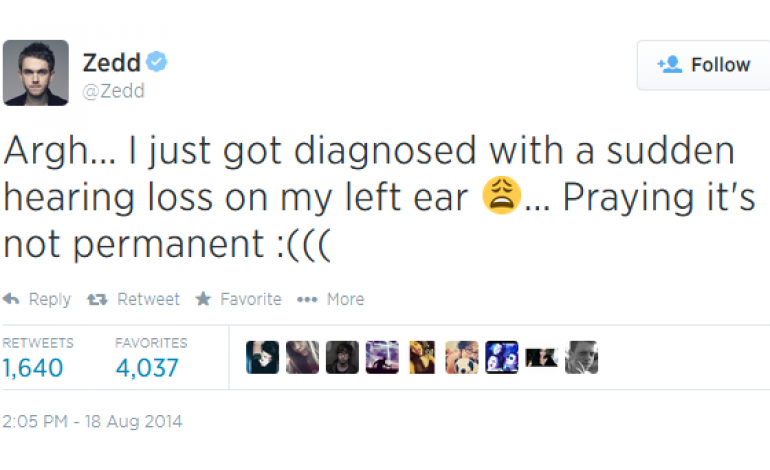The image size is (770, 470).
Task: Reply to the tweet
Action: (37, 299)
